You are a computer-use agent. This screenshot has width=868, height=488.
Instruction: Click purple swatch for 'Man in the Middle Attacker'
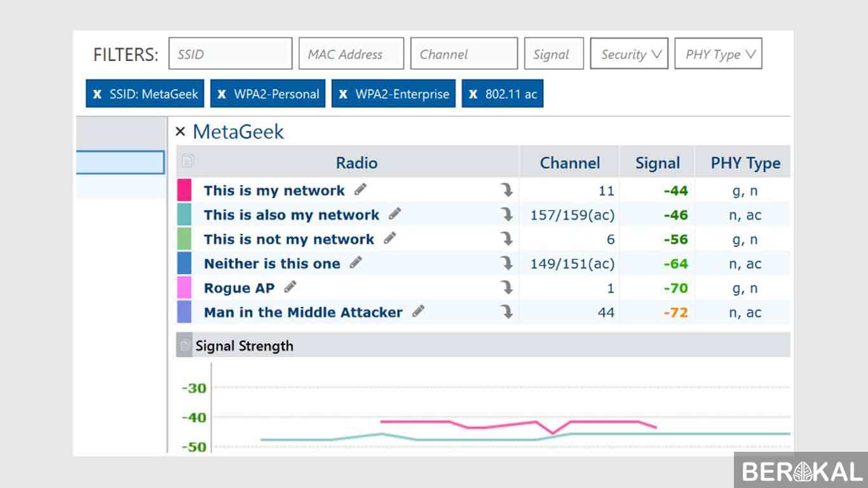[184, 311]
